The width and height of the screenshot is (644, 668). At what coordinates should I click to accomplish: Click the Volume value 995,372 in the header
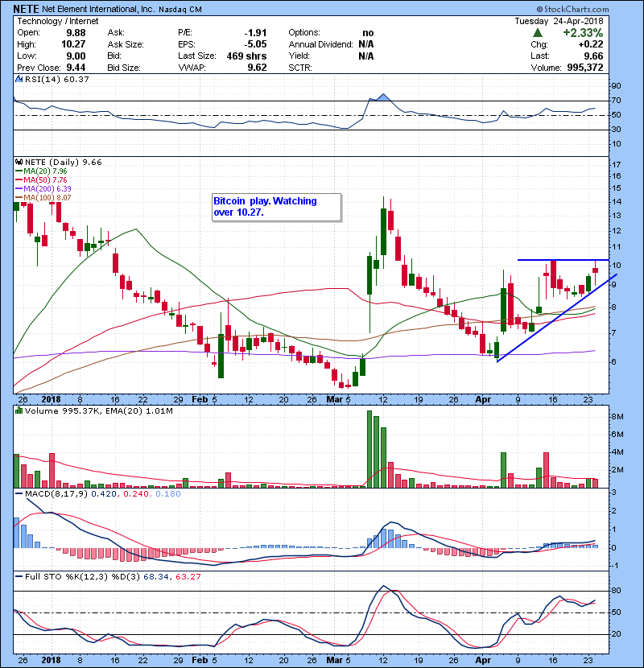coord(585,68)
